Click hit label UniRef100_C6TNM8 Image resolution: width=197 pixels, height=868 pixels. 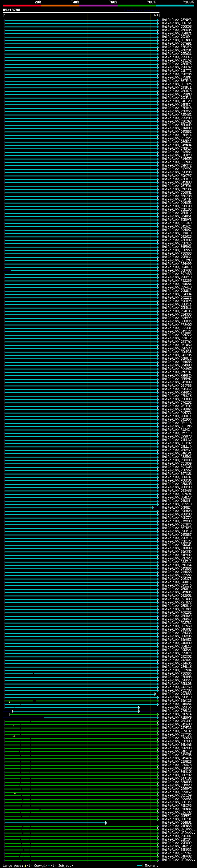click(x=177, y=40)
